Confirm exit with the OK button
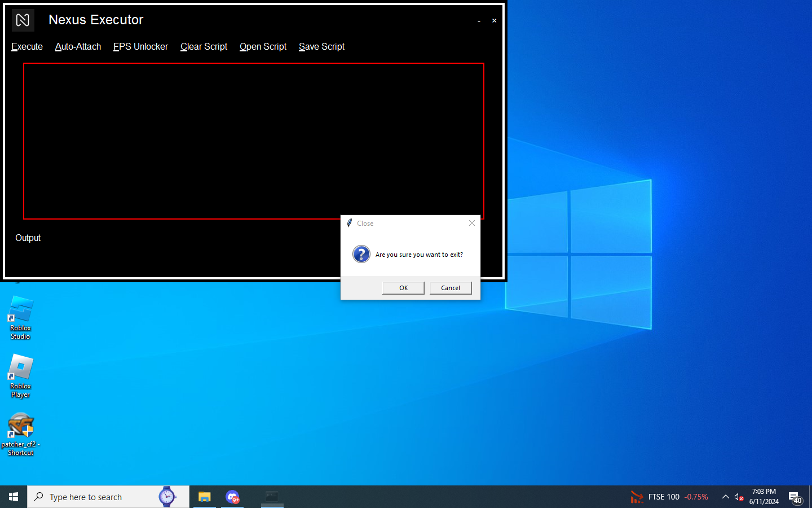 (x=403, y=288)
